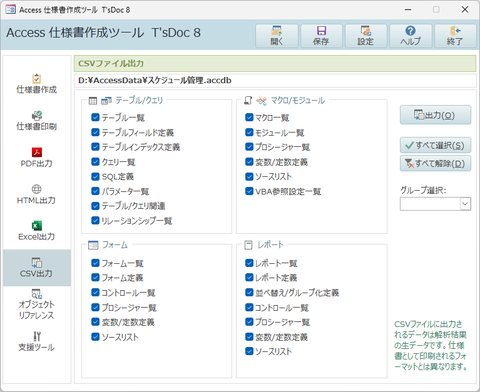Uncheck テーブル一覧 checkbox

pos(95,117)
